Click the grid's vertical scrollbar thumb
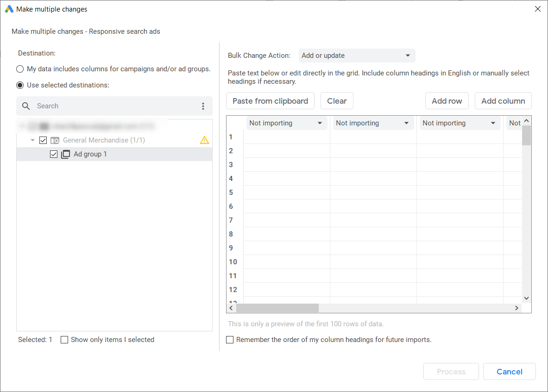This screenshot has height=392, width=548. click(x=526, y=135)
